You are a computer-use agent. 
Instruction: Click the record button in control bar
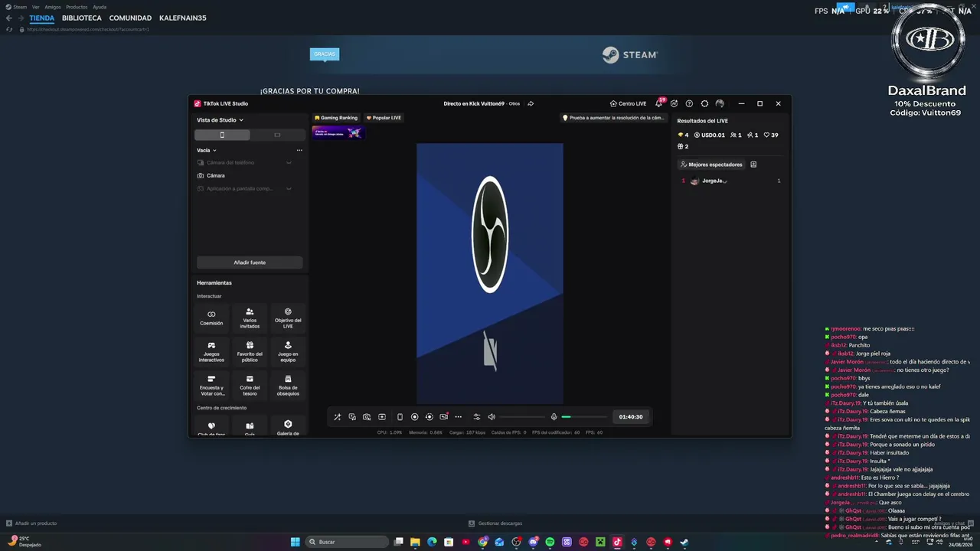click(x=414, y=417)
